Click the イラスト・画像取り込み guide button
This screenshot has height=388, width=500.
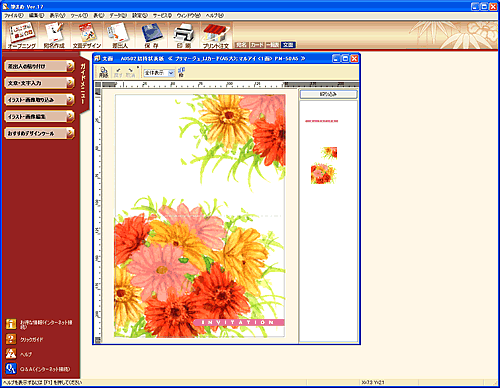click(39, 100)
